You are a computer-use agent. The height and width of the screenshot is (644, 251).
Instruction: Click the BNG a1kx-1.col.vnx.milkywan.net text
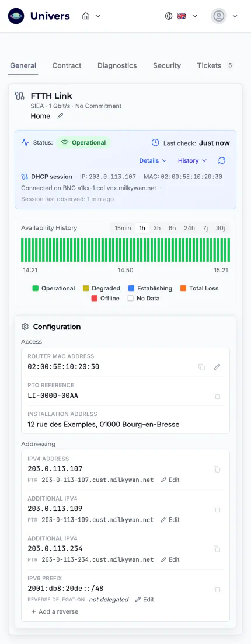click(110, 188)
